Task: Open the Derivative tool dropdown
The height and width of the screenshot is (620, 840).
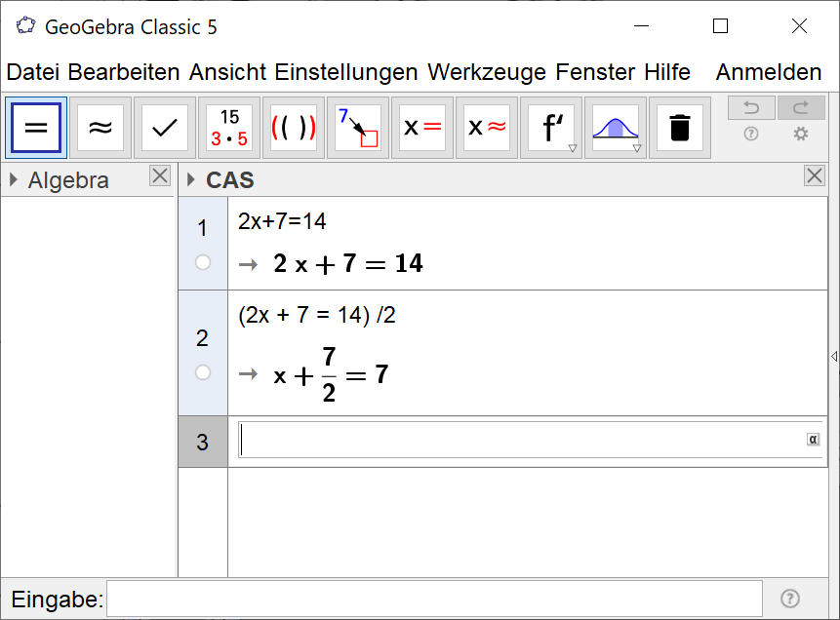Action: pos(573,148)
